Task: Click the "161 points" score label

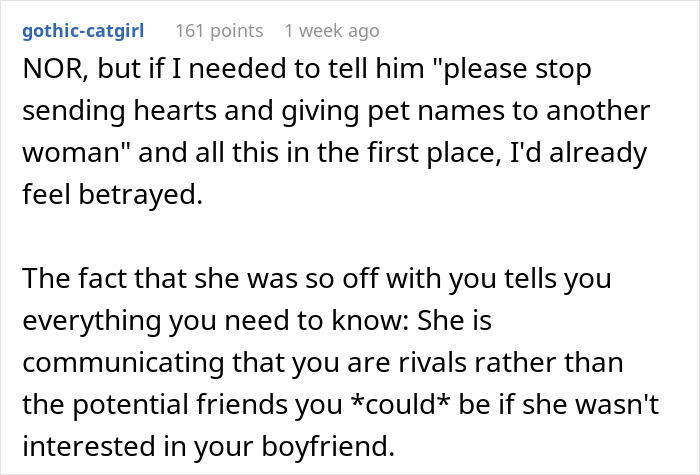Action: (x=218, y=31)
